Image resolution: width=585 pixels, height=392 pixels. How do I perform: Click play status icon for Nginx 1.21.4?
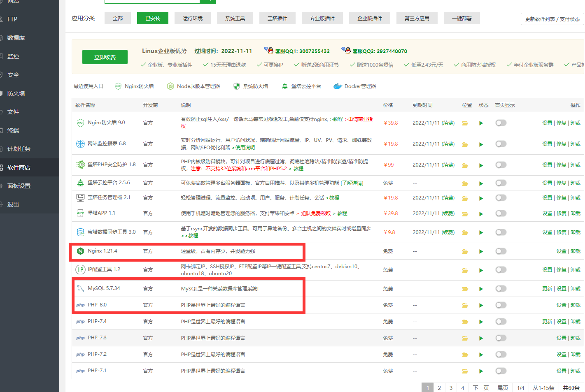coord(481,251)
